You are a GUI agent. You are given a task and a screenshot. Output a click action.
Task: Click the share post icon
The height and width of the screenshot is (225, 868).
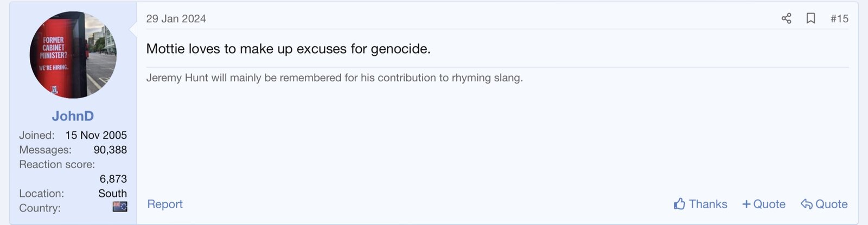786,18
